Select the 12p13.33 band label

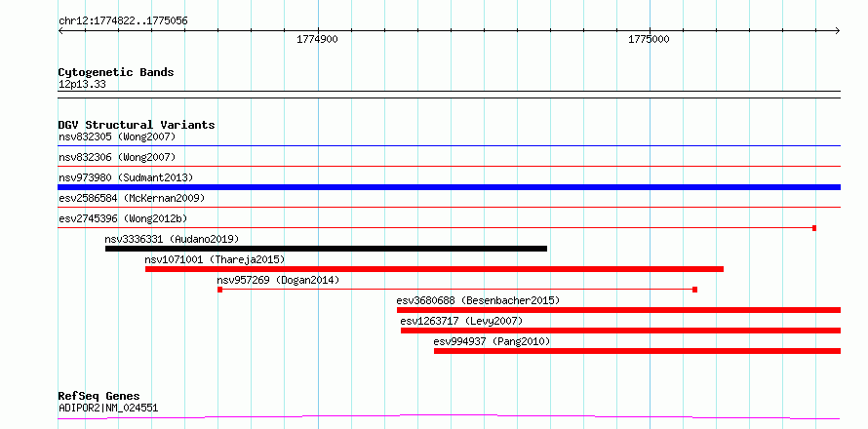click(x=82, y=85)
